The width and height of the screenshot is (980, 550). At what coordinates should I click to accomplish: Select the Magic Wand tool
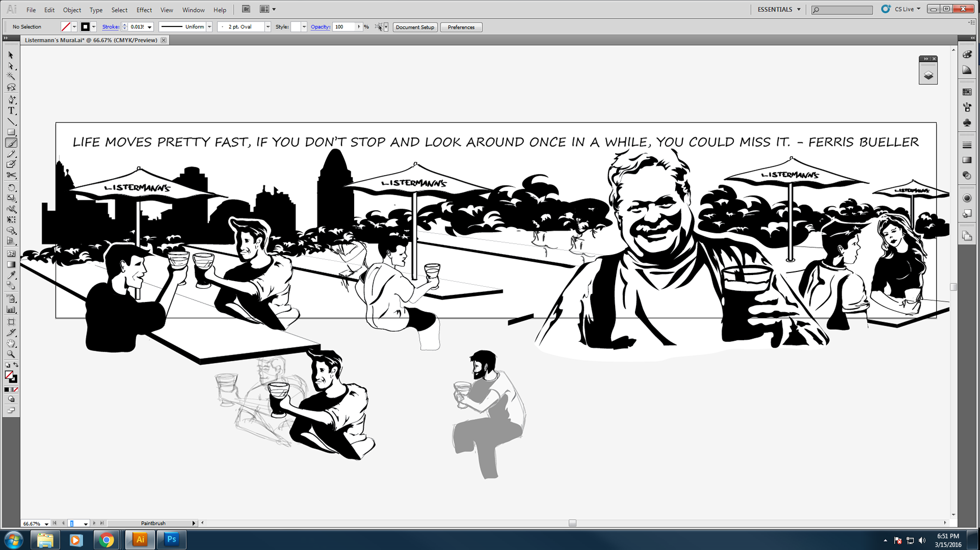(11, 77)
